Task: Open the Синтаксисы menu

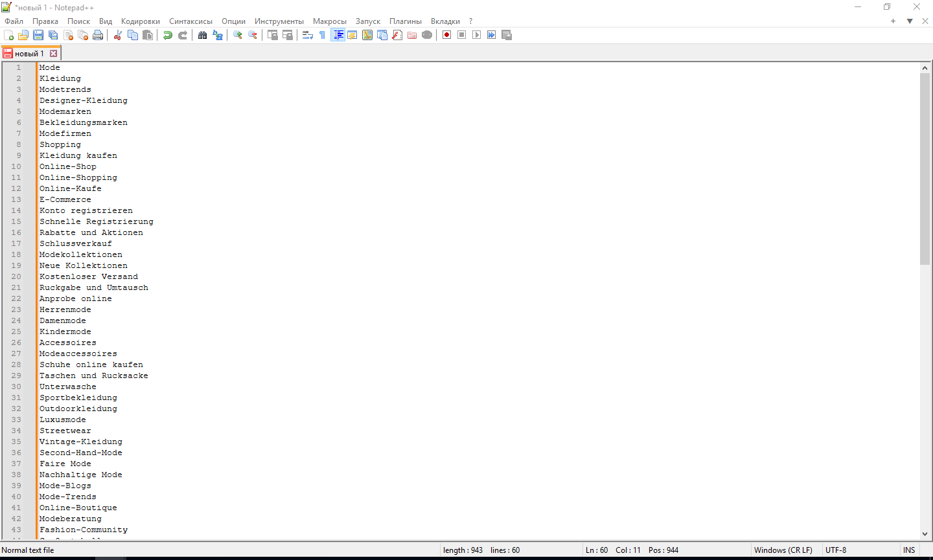Action: (191, 21)
